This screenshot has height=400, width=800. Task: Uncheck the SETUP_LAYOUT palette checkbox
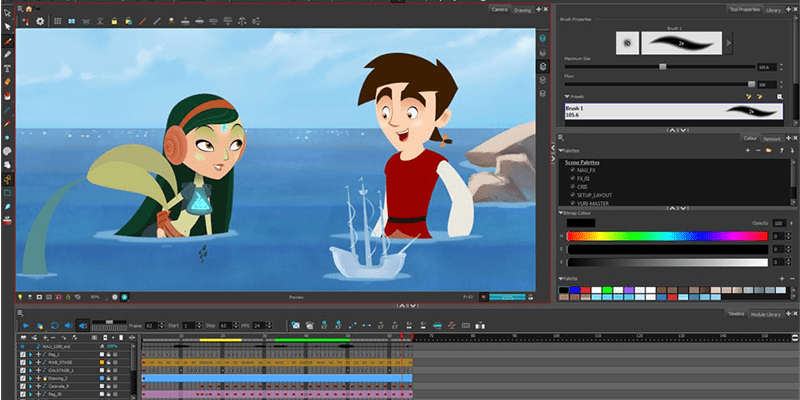click(570, 195)
